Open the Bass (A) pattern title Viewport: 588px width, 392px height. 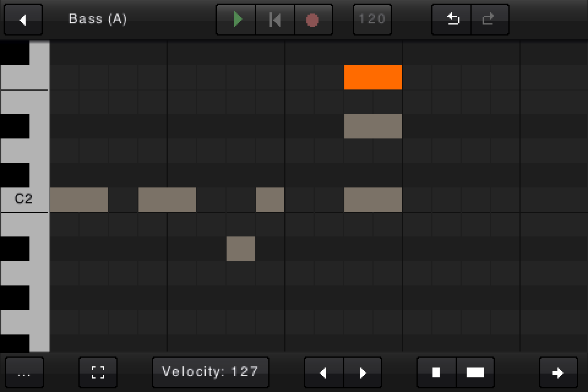pyautogui.click(x=98, y=19)
